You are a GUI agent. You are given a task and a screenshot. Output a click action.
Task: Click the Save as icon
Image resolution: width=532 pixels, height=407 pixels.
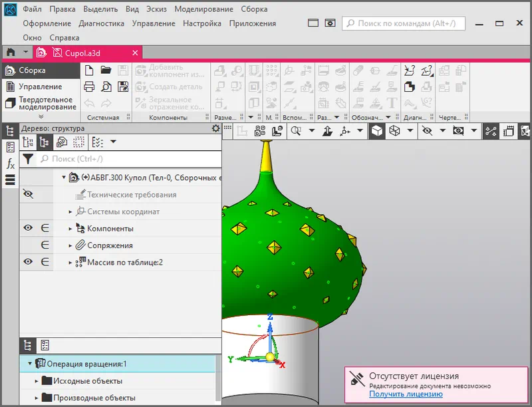pyautogui.click(x=123, y=87)
